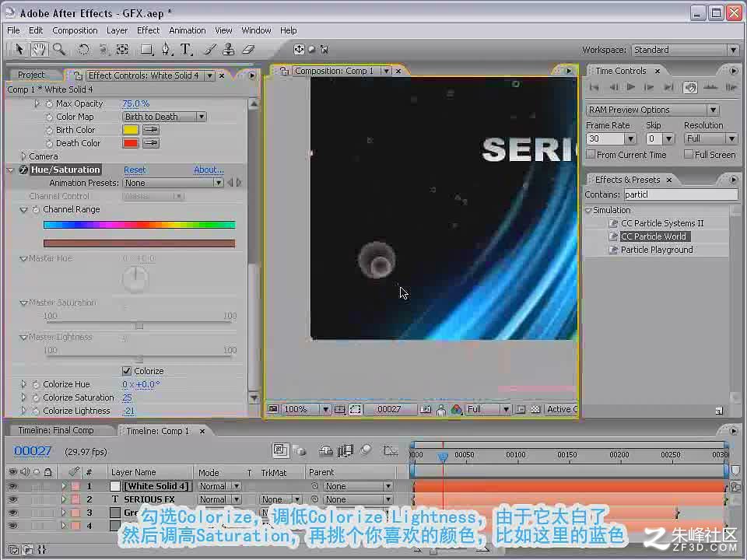Expand Colorize Saturation property
The width and height of the screenshot is (747, 560).
23,397
